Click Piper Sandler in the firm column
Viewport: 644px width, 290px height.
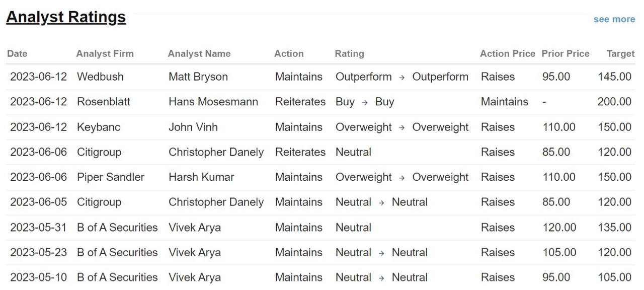click(x=111, y=177)
